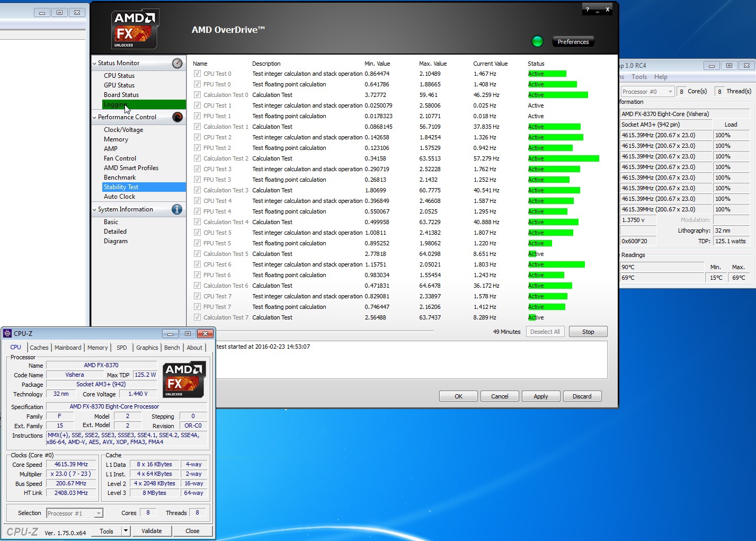Open the About tab in CPU-Z
The image size is (756, 541).
pos(194,348)
